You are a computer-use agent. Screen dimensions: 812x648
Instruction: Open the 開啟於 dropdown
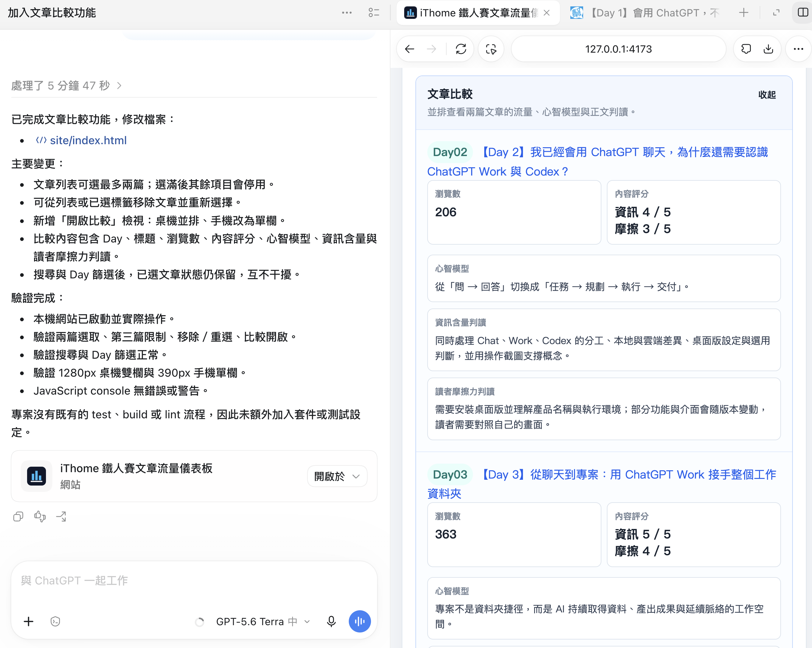click(337, 476)
